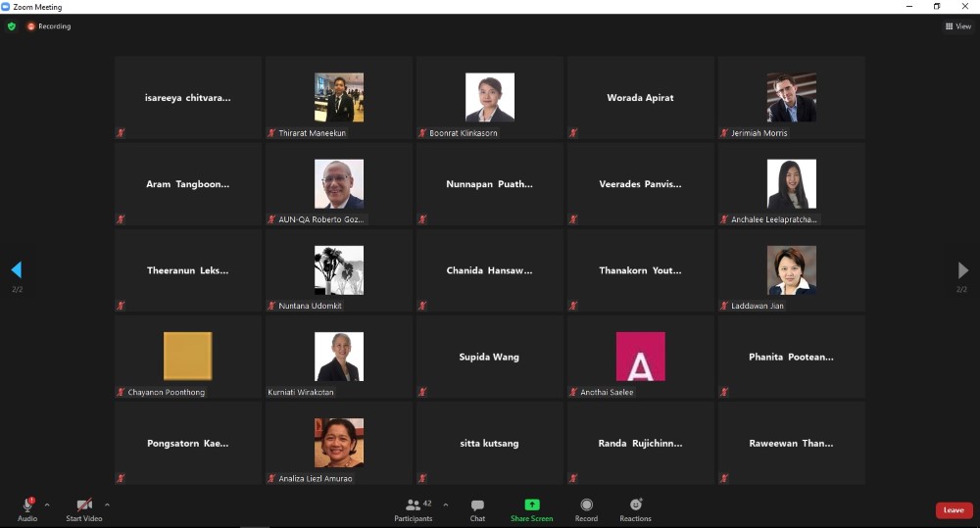Viewport: 980px width, 528px height.
Task: Select Jerimiah Morris video tile
Action: [791, 98]
